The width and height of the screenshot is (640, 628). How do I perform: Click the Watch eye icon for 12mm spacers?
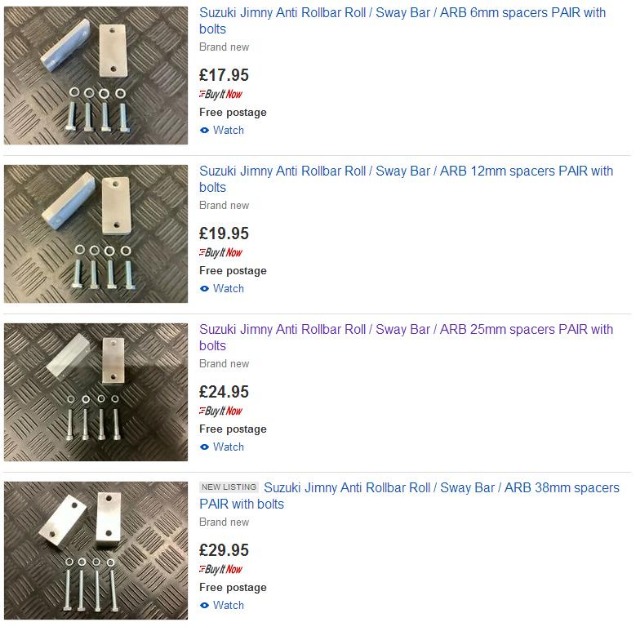tap(205, 288)
